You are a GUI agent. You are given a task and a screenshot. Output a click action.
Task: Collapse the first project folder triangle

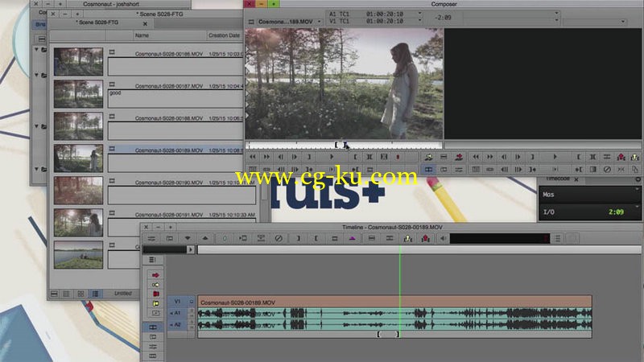coord(36,50)
